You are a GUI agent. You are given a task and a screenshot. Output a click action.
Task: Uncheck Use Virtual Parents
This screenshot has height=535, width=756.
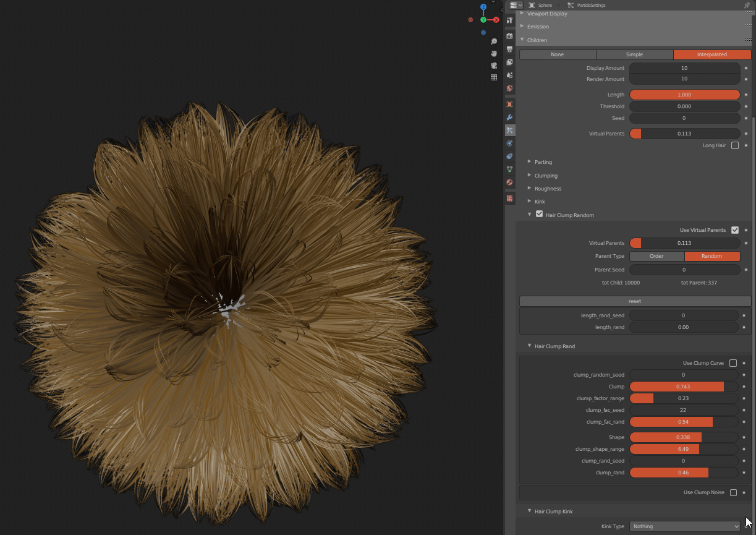(734, 230)
